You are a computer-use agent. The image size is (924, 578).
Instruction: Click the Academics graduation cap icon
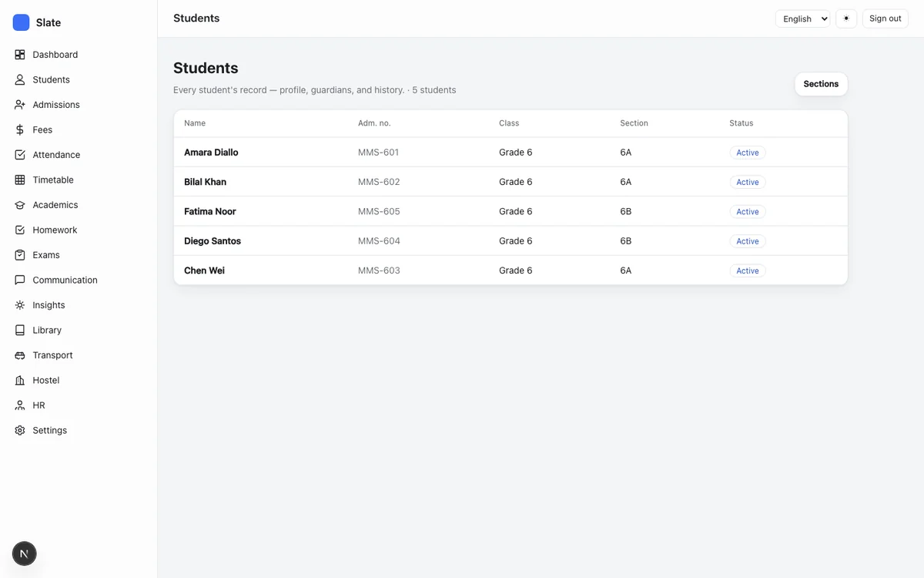coord(20,205)
